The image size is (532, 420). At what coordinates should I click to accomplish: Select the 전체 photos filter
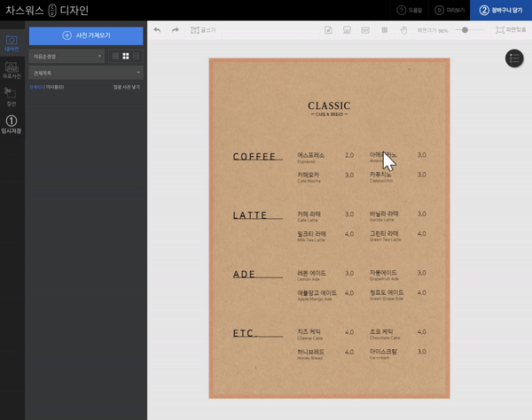tap(36, 87)
